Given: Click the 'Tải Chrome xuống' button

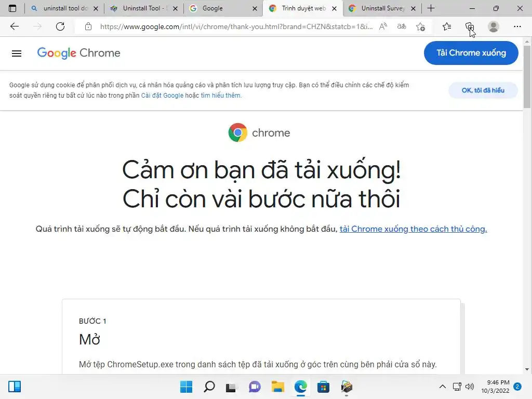Looking at the screenshot, I should click(x=471, y=53).
